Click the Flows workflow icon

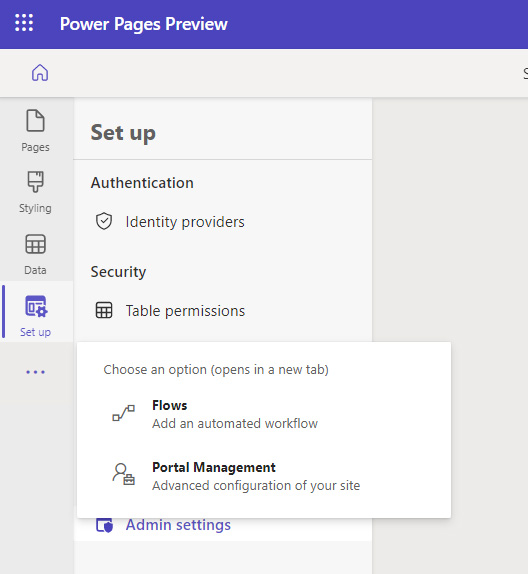pos(123,413)
